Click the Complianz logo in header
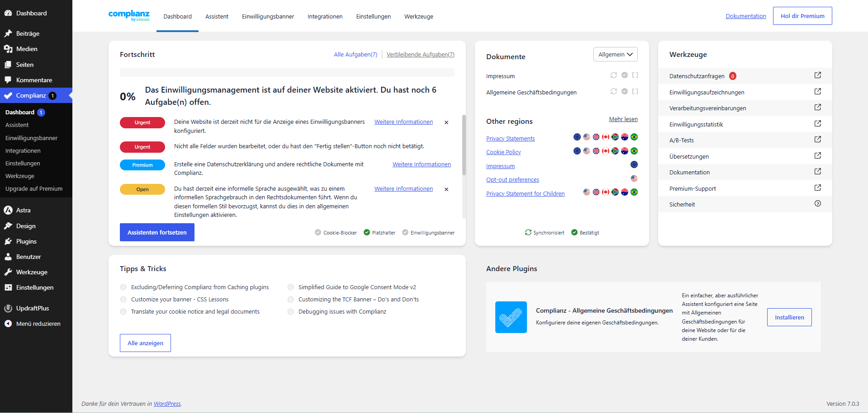Screen dimensions: 868x413 (x=129, y=16)
